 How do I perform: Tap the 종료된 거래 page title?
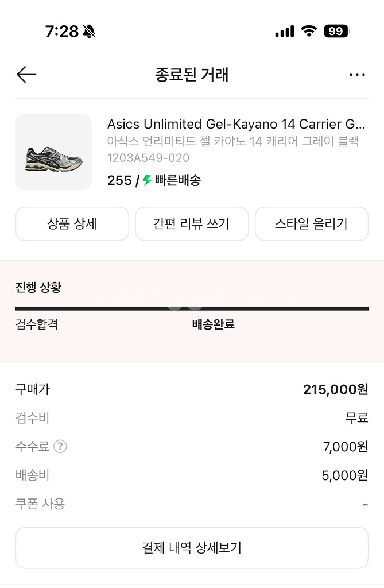click(x=192, y=75)
